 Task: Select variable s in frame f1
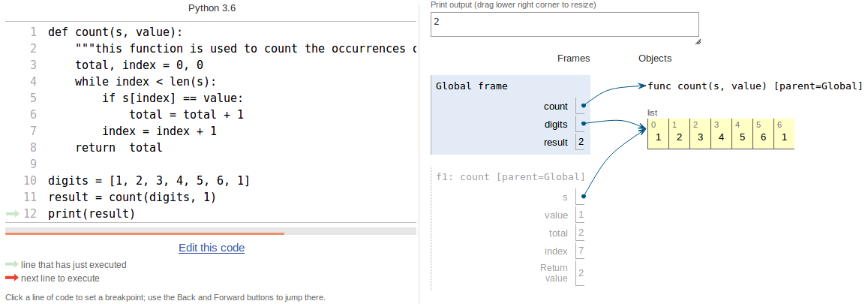[x=565, y=197]
